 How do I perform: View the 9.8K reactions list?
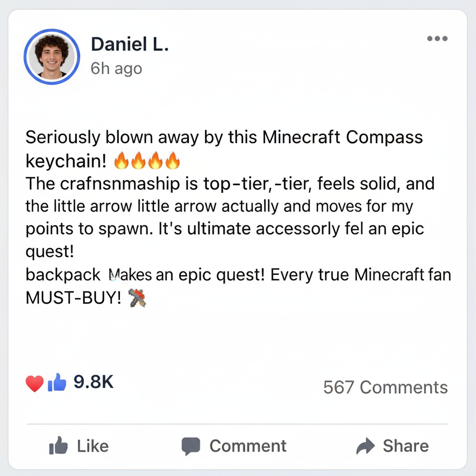point(93,383)
